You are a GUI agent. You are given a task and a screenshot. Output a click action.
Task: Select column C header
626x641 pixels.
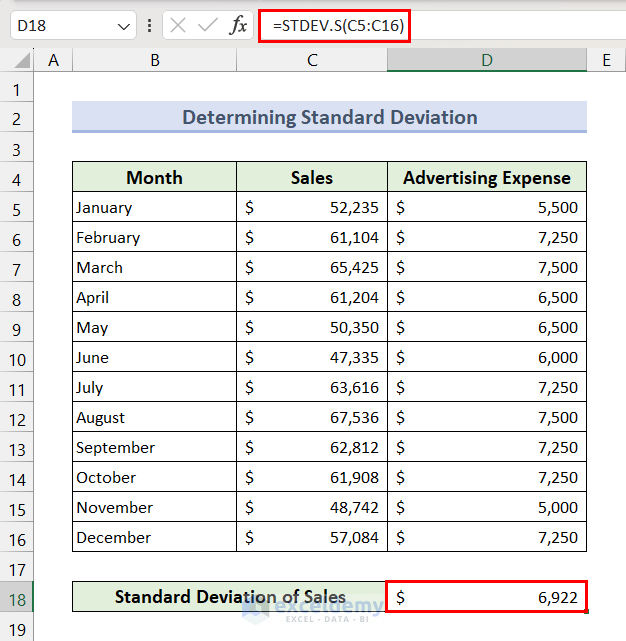point(312,61)
